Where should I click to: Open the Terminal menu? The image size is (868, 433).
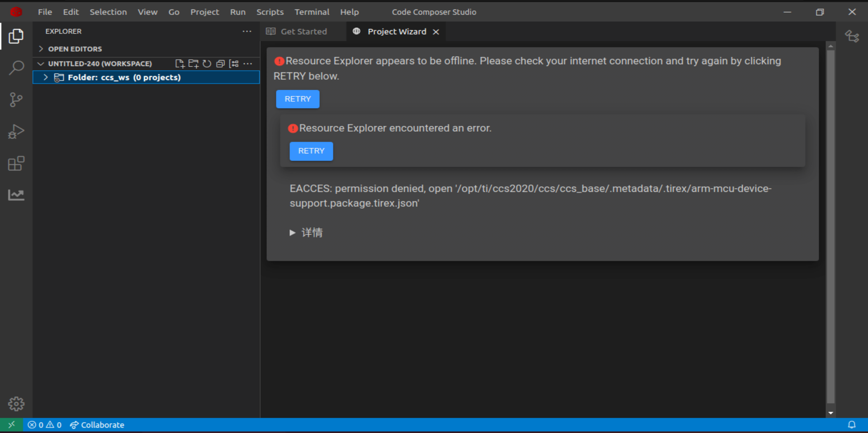click(x=312, y=12)
